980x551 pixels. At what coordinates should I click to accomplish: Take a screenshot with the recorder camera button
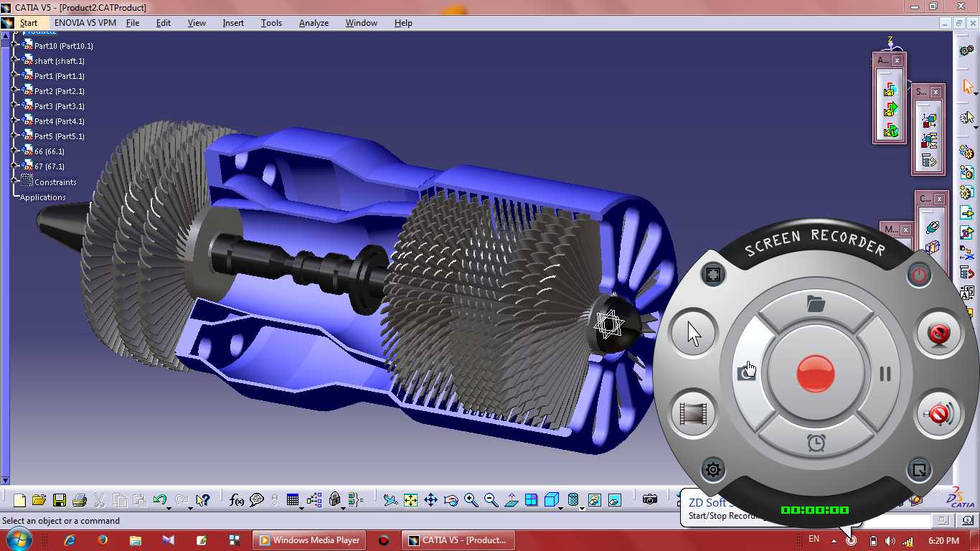(746, 372)
